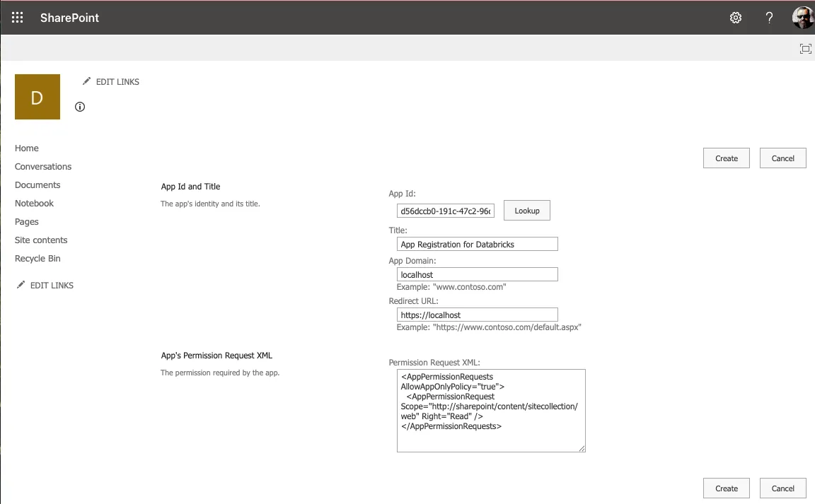
Task: Open the settings gear icon
Action: point(736,18)
